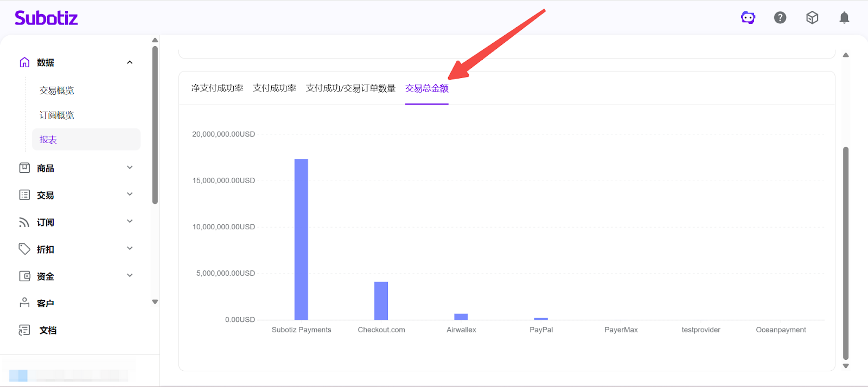Open the notifications bell icon
The width and height of the screenshot is (868, 387).
(x=844, y=18)
